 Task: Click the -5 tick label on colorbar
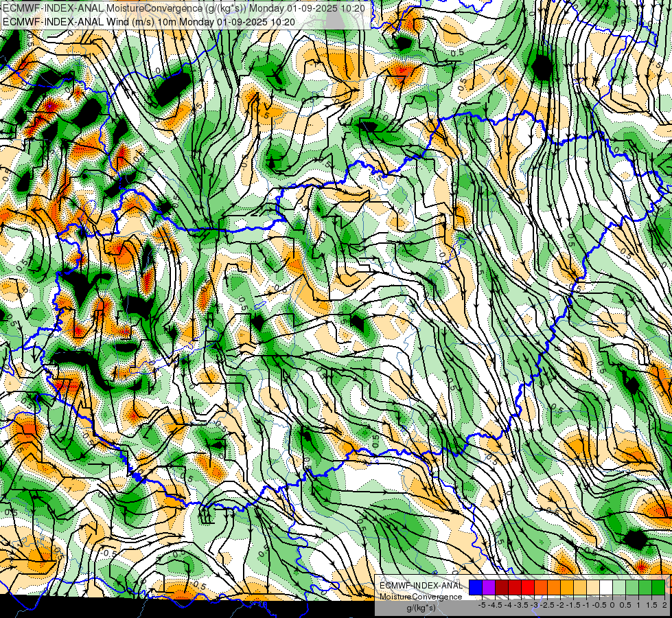click(482, 605)
